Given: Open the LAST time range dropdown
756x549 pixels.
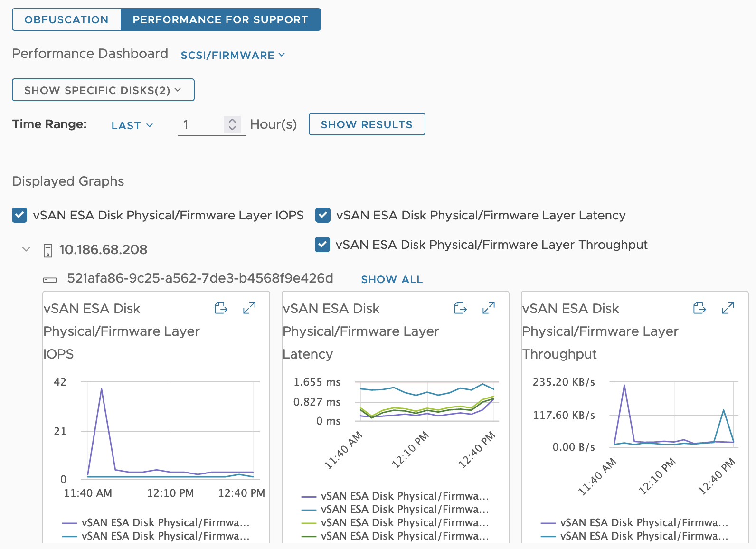Looking at the screenshot, I should (132, 125).
